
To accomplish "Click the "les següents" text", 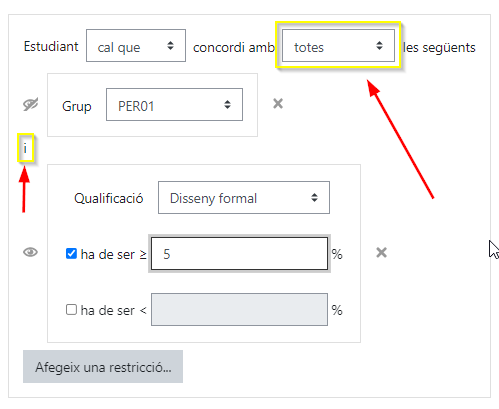I will [x=439, y=48].
